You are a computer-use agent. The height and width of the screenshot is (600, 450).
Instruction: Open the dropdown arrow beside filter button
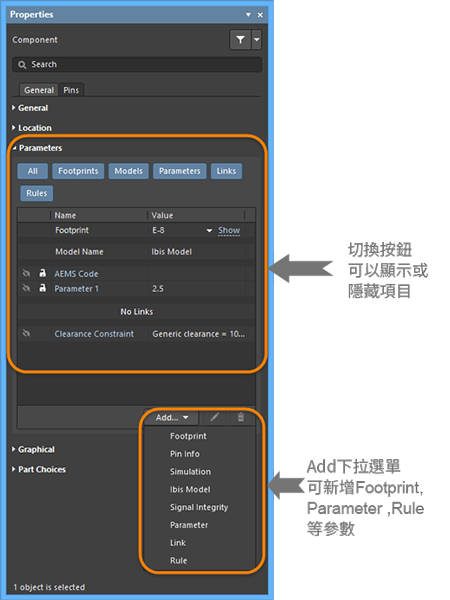coord(257,39)
